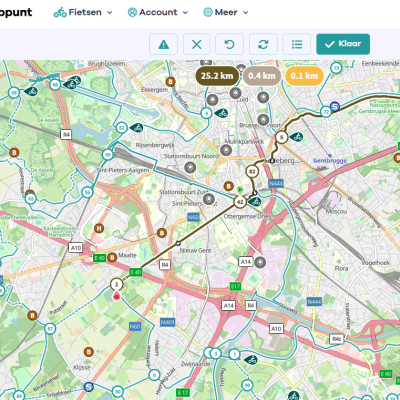Click the grey shield marker at Sint-Pieters

pos(209,199)
